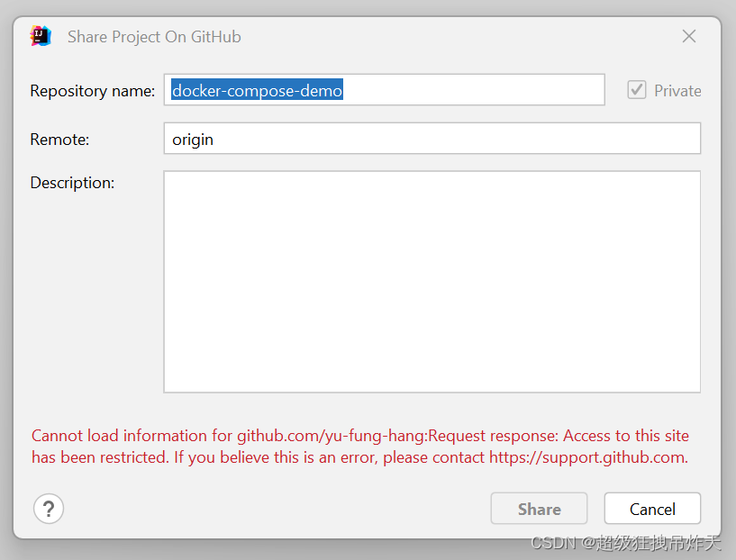Click the red 'Cannot load information' error message
This screenshot has height=560, width=736.
coord(360,446)
